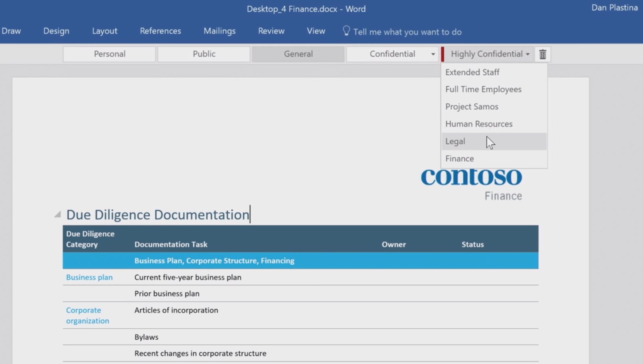
Task: Switch to the References tab
Action: (160, 31)
